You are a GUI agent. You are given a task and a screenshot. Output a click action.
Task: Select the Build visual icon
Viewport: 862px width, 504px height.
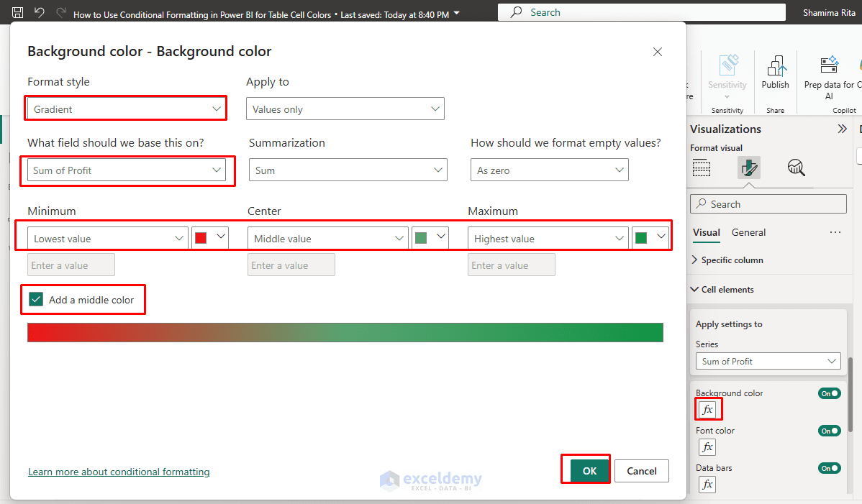click(702, 168)
